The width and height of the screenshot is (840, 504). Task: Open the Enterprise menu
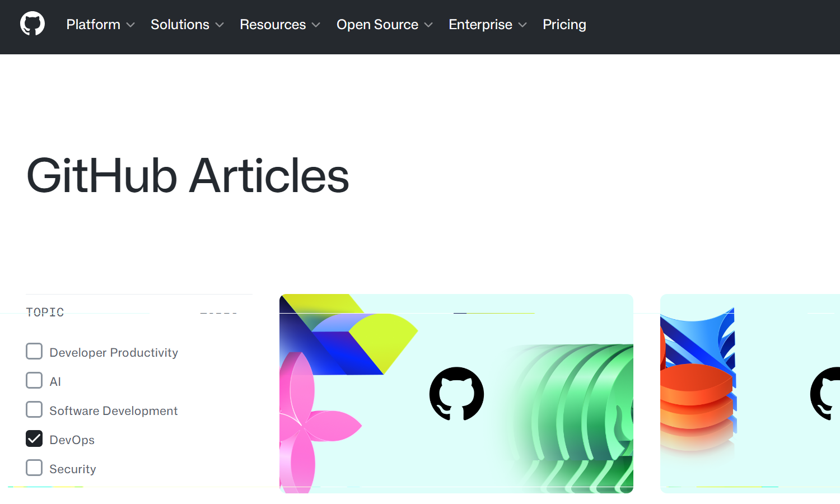click(x=487, y=25)
